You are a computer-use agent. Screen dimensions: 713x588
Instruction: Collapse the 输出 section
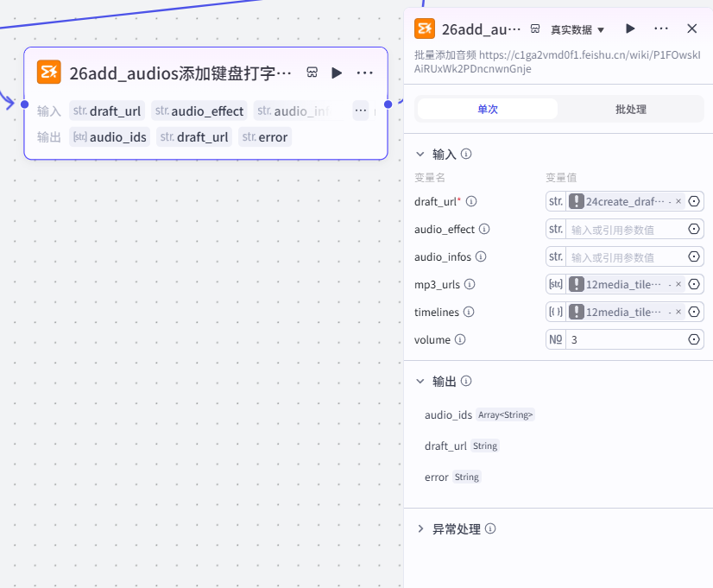pos(420,381)
